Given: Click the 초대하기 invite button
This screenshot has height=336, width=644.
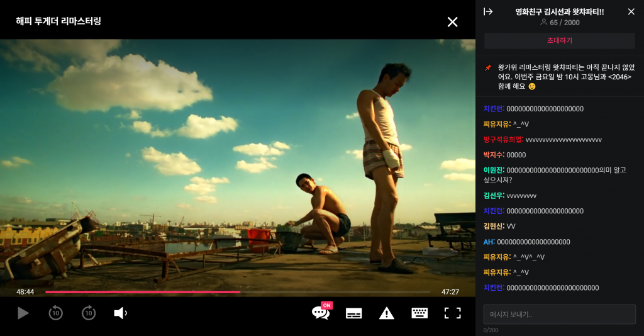Looking at the screenshot, I should click(x=559, y=40).
